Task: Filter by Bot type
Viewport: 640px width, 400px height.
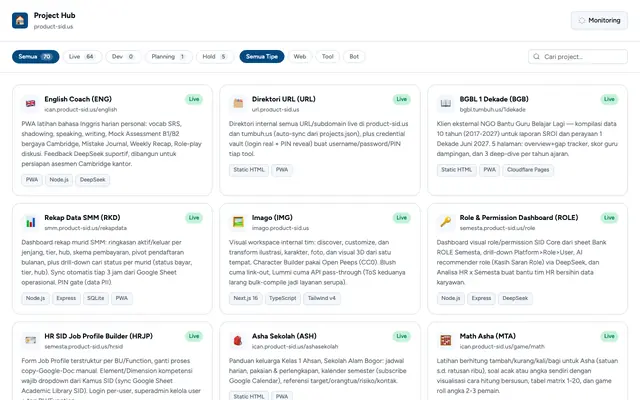Action: [354, 57]
